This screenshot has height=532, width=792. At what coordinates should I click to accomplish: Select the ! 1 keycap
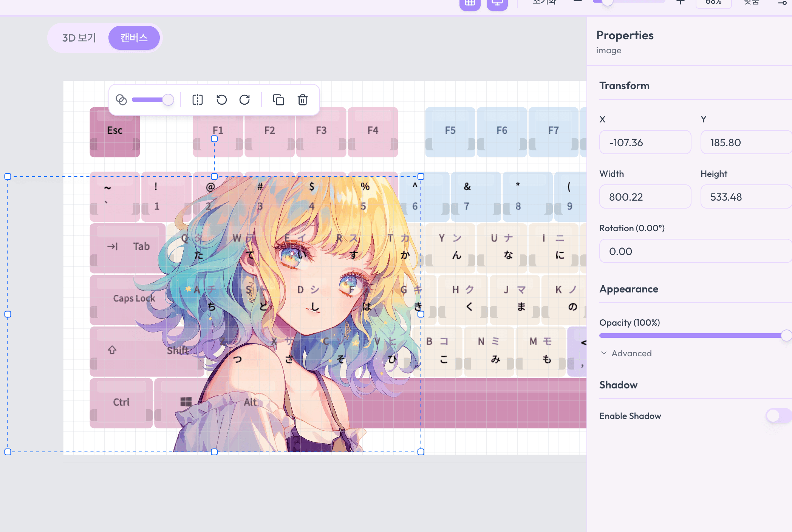pos(166,196)
